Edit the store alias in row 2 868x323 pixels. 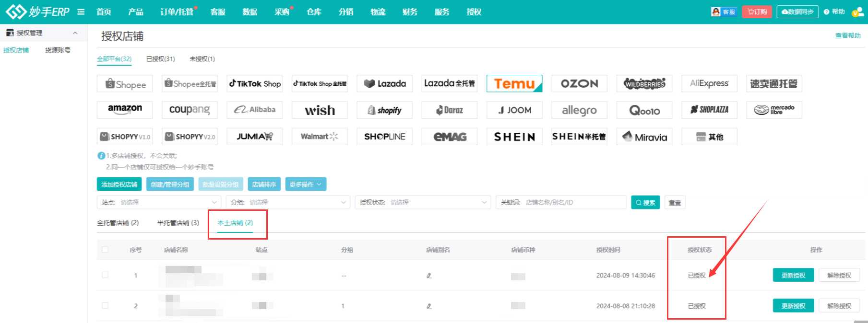(x=429, y=306)
